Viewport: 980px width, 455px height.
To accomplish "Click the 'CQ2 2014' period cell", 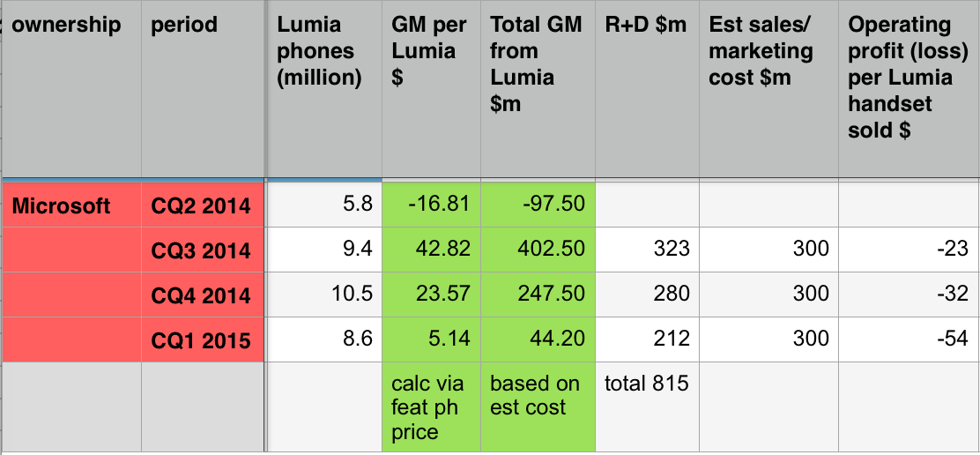I will click(x=201, y=205).
